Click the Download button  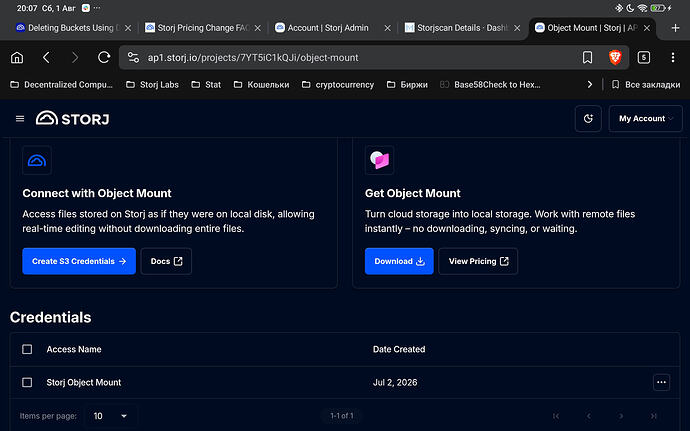(x=399, y=261)
